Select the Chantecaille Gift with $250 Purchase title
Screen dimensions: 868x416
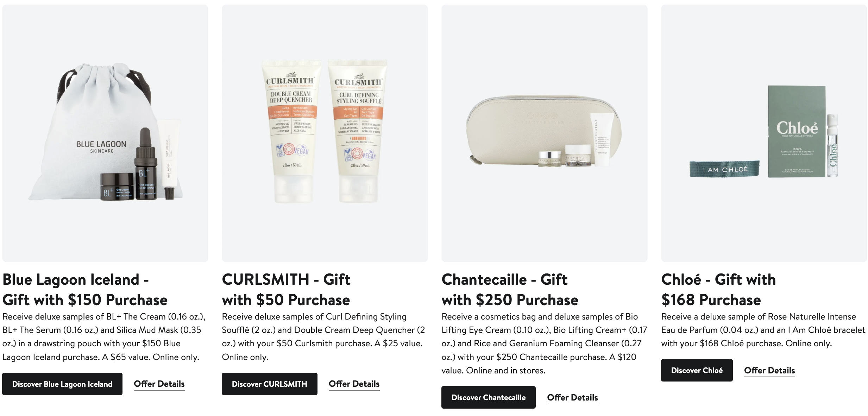click(510, 290)
